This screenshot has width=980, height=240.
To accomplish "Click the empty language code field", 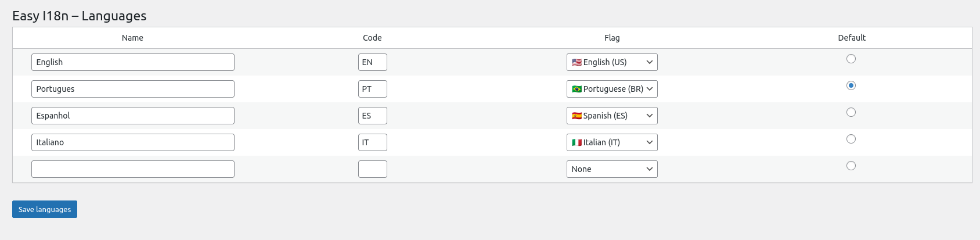I will point(372,169).
